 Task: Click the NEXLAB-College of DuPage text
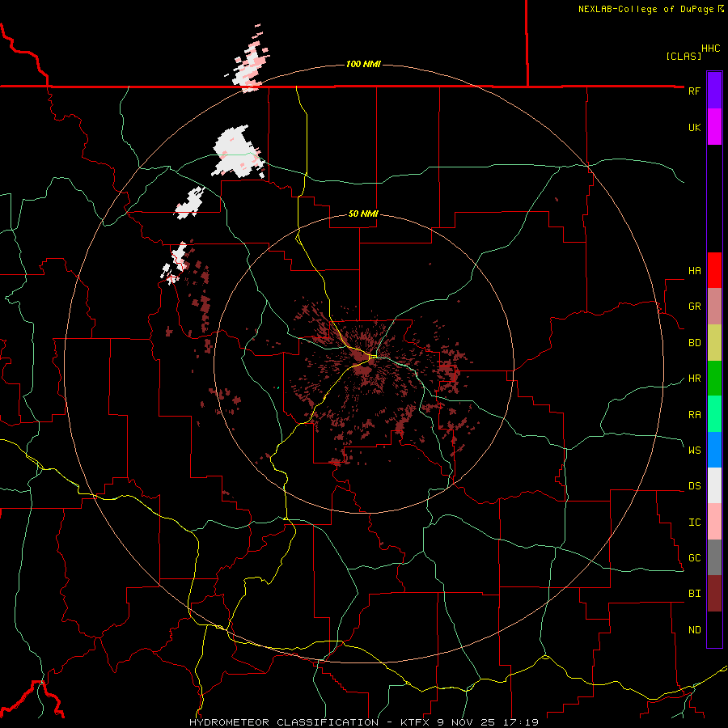645,9
